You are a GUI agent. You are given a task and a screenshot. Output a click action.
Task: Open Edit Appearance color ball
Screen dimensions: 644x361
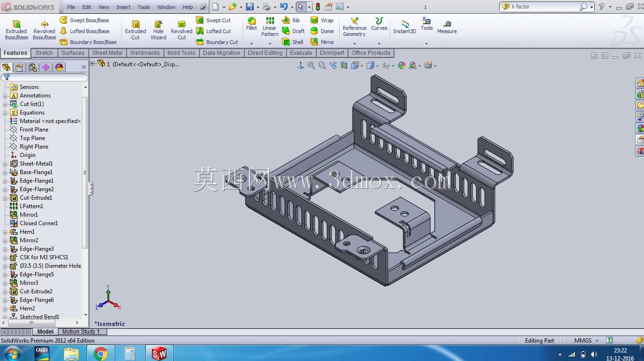pyautogui.click(x=402, y=66)
